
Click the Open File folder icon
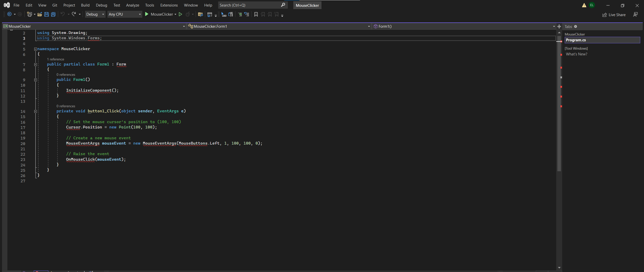point(40,14)
